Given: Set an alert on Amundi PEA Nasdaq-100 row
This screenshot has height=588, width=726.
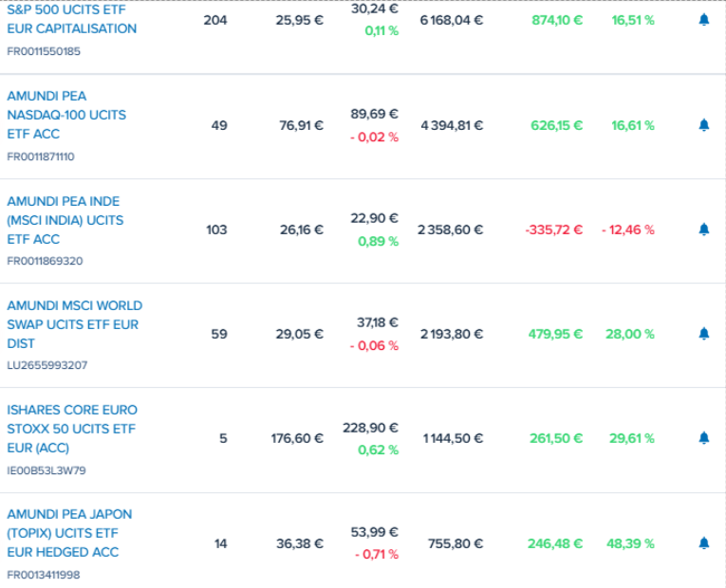Looking at the screenshot, I should pyautogui.click(x=704, y=125).
